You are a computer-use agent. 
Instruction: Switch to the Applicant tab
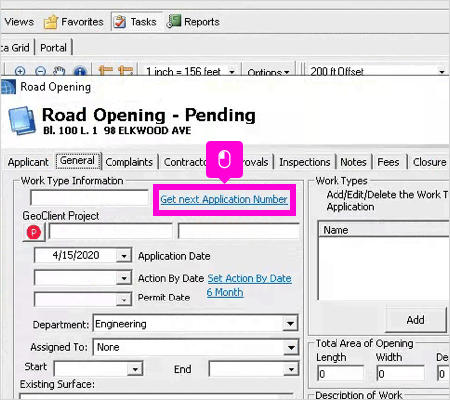click(x=28, y=162)
